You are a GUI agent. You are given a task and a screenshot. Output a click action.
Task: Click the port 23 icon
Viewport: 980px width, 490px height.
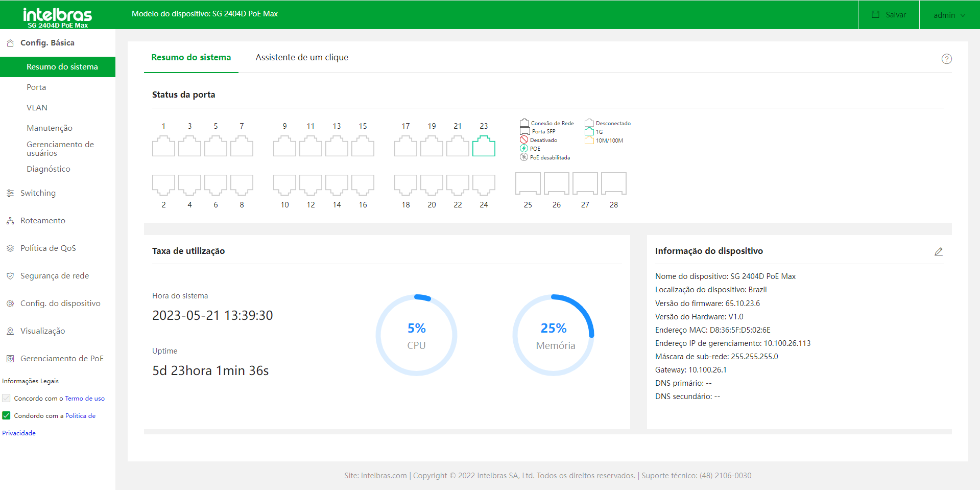(483, 146)
